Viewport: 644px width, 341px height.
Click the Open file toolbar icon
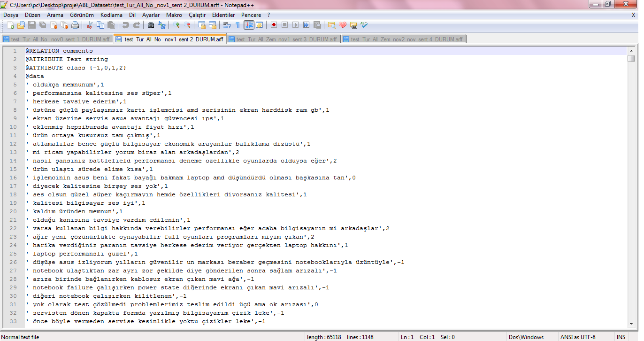tap(21, 25)
